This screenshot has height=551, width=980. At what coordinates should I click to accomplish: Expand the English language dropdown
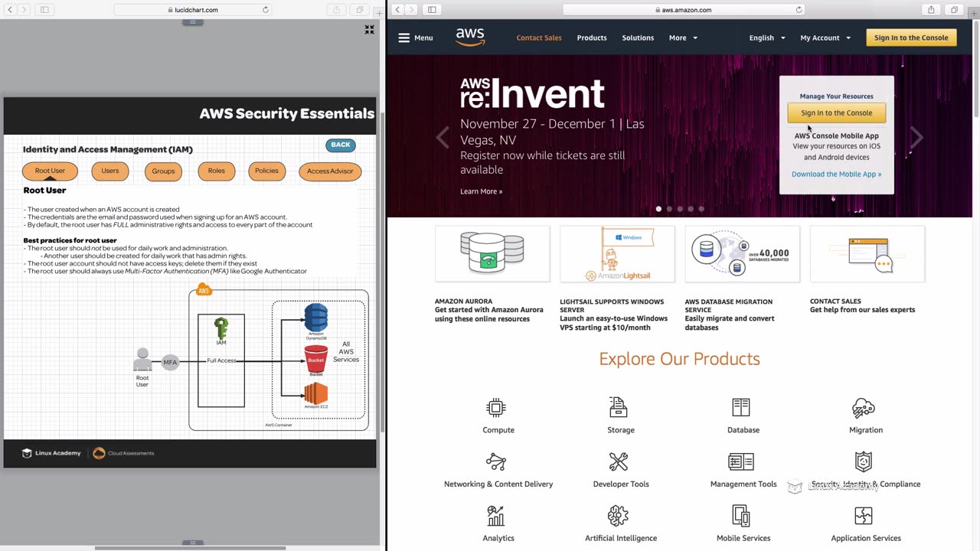(x=766, y=37)
